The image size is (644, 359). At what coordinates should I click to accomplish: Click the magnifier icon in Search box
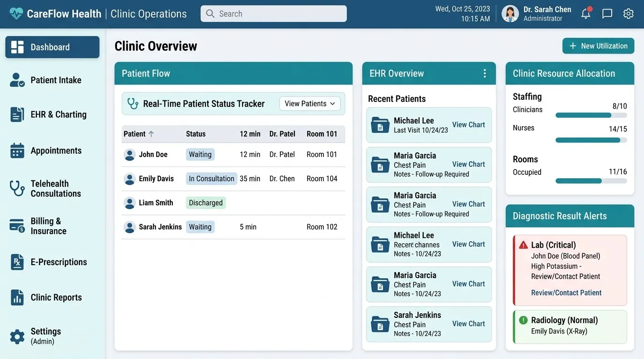[x=210, y=14]
